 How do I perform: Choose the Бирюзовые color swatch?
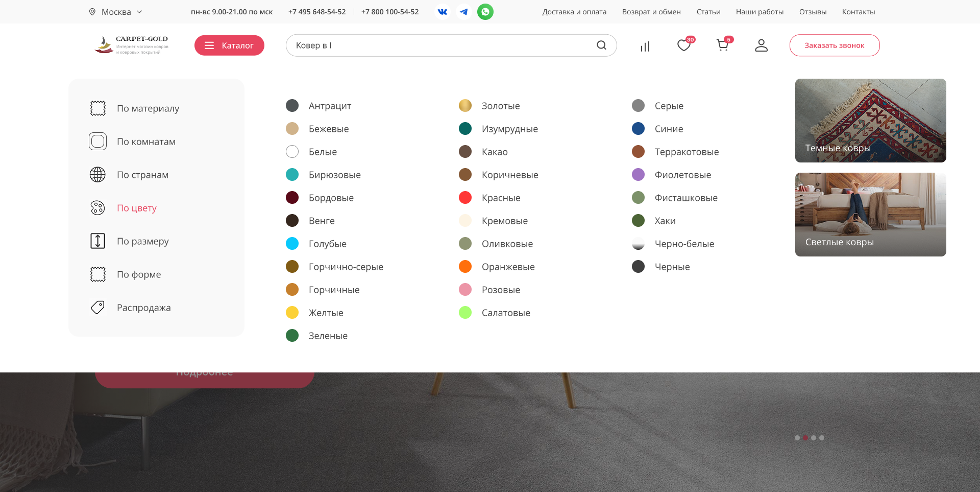[292, 175]
